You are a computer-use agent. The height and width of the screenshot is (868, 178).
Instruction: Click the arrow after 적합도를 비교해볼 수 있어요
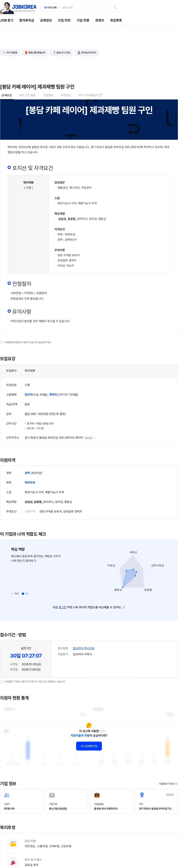click(x=124, y=607)
